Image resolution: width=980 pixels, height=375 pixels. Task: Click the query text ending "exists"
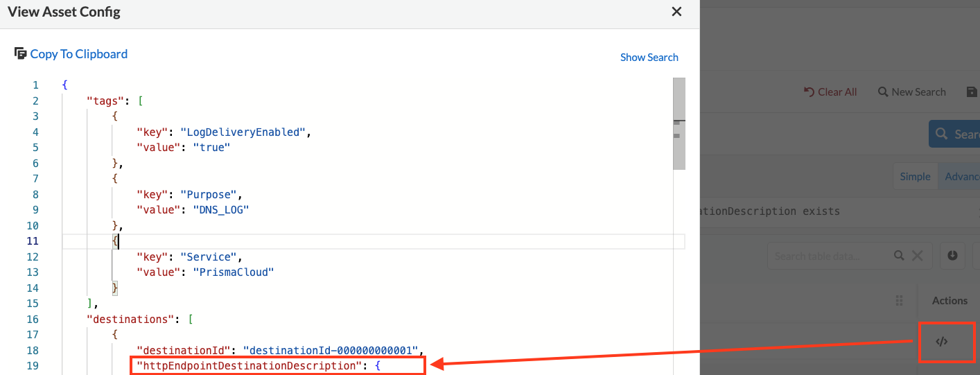click(x=771, y=211)
